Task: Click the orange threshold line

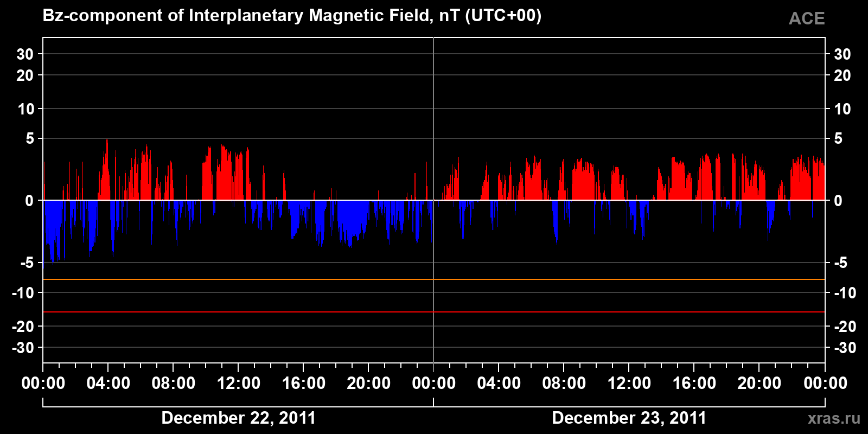Action: pos(434,279)
